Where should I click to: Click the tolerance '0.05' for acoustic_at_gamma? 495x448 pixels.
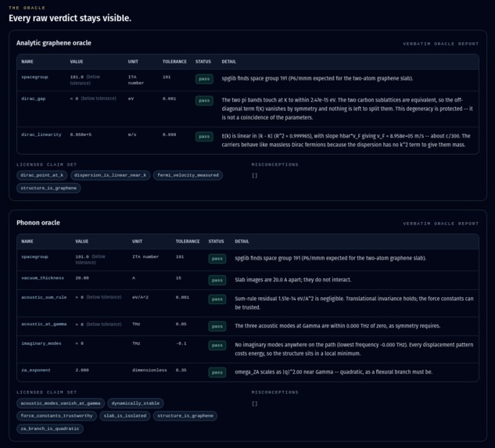click(x=181, y=324)
